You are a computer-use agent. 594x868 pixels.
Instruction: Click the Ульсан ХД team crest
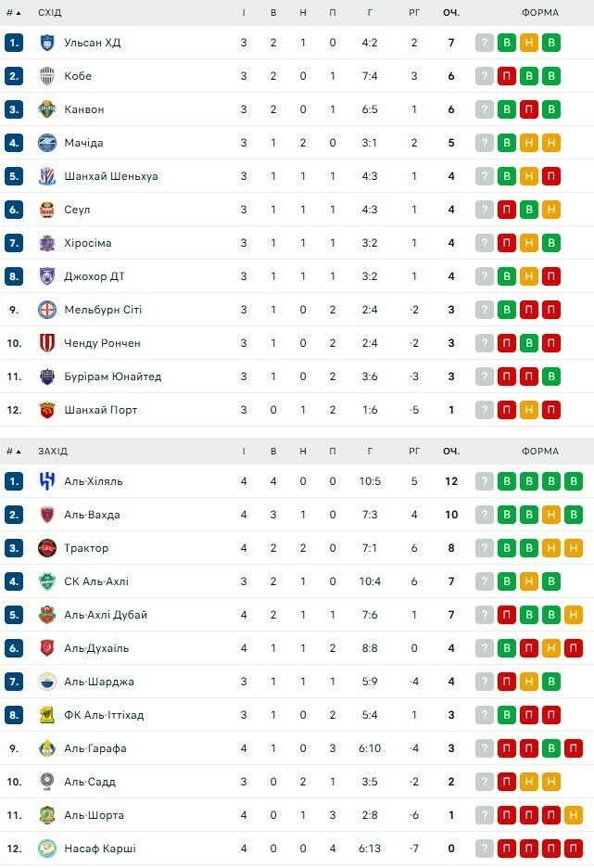[x=47, y=43]
